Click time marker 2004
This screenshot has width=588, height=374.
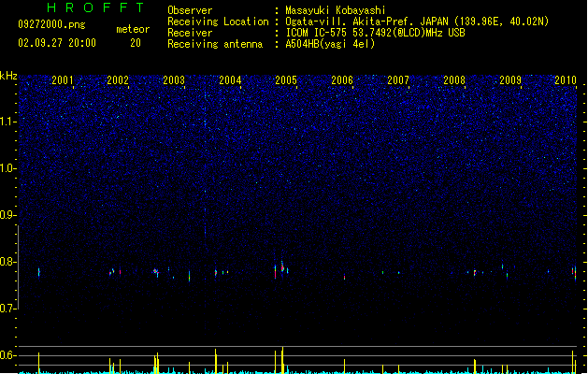(x=230, y=80)
